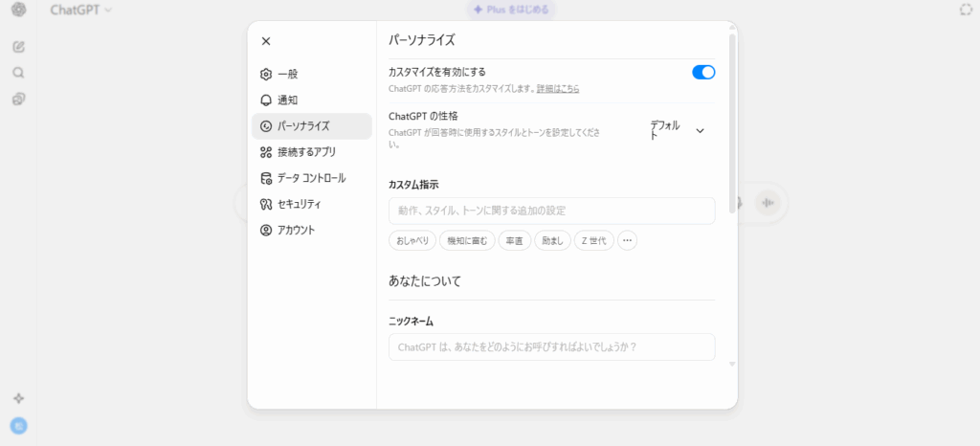Open chat search with the magnifier icon
980x446 pixels.
tap(18, 72)
